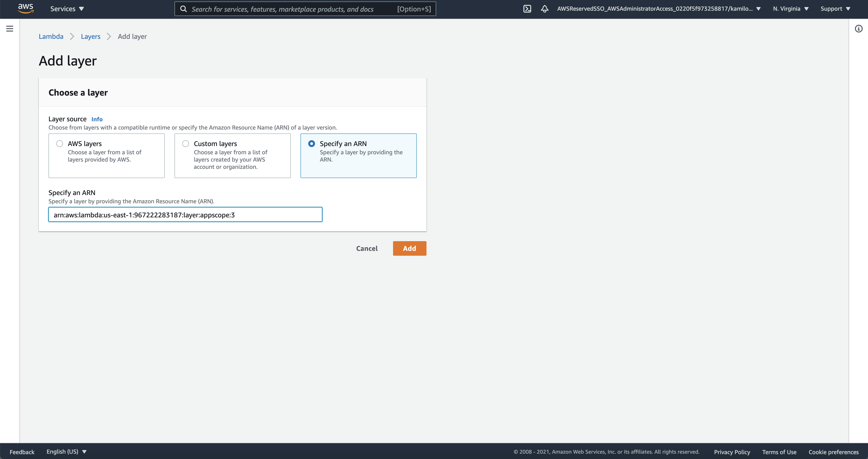Open the N. Virginia region dropdown
This screenshot has width=868, height=459.
point(790,9)
